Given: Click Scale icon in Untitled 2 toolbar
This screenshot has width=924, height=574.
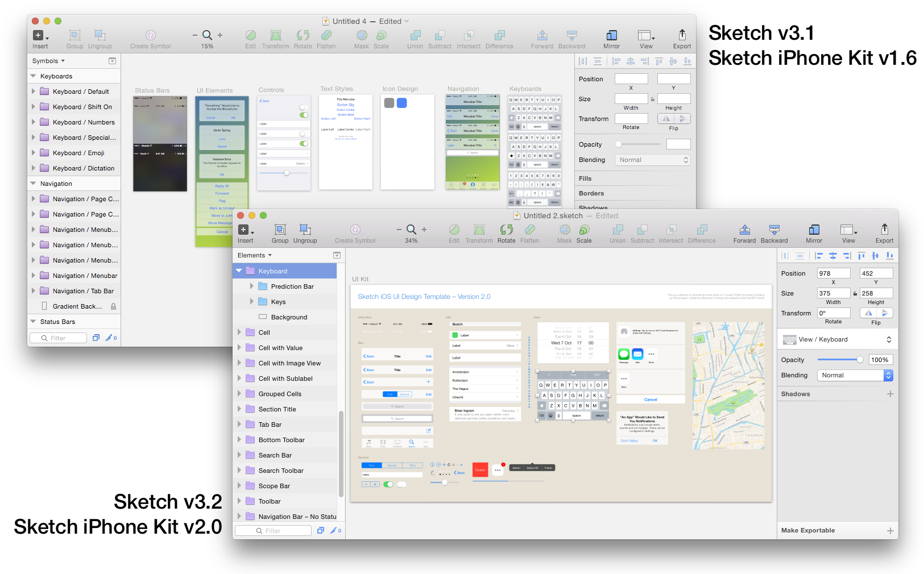Looking at the screenshot, I should click(x=584, y=230).
